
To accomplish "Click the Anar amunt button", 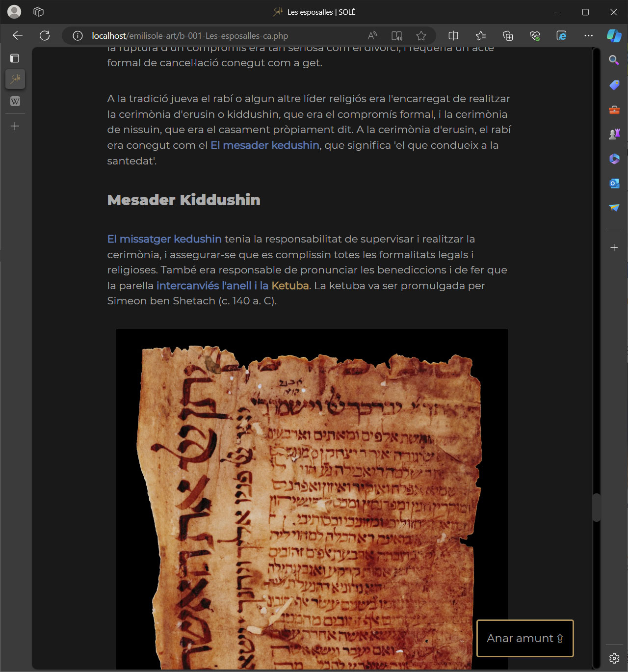I will (x=524, y=638).
